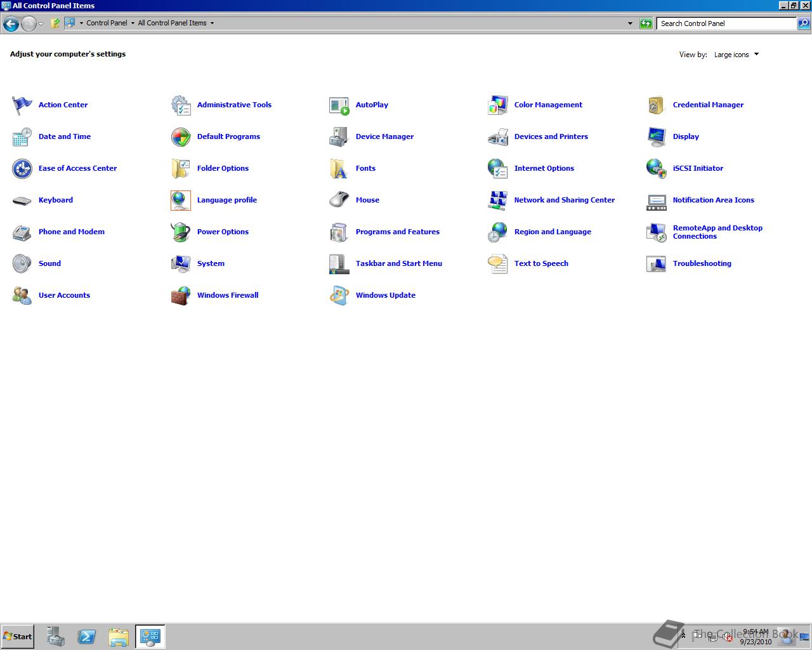Expand the root arrow before Control Panel breadcrumb
The height and width of the screenshot is (650, 812).
81,23
